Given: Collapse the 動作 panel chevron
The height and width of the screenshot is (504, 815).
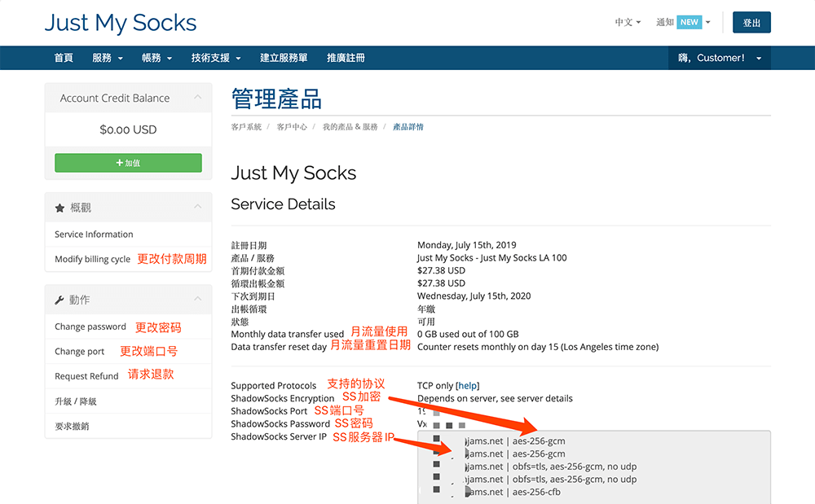Looking at the screenshot, I should pos(197,299).
